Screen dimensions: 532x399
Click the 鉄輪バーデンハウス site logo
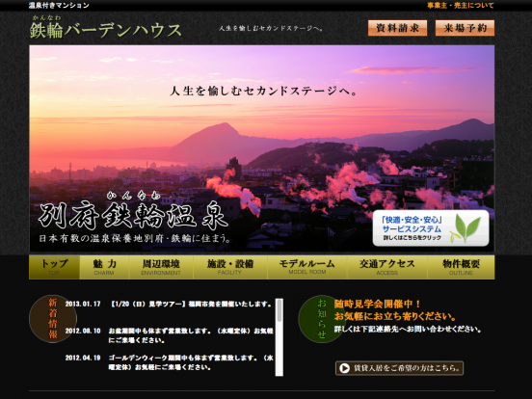(105, 27)
